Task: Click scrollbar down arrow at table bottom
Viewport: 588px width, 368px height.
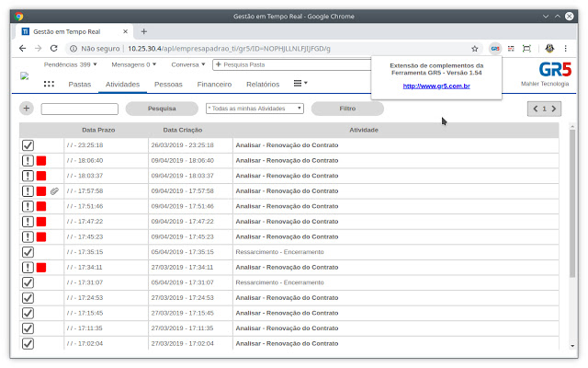Action: pos(572,346)
